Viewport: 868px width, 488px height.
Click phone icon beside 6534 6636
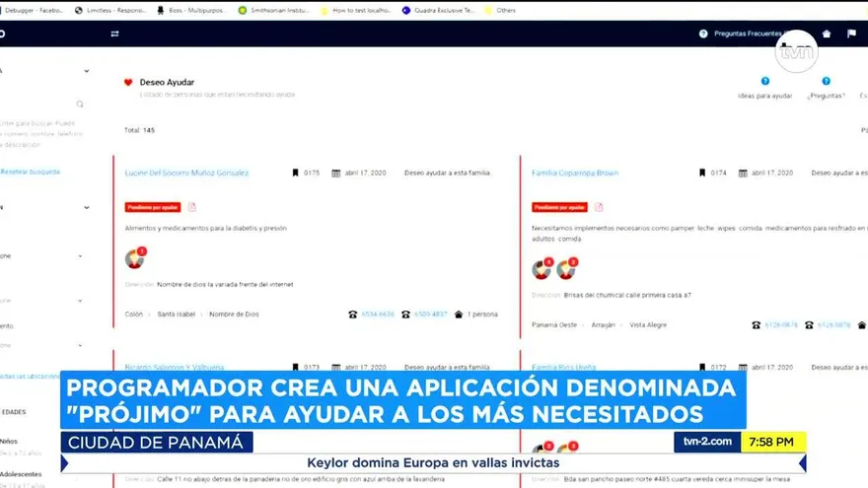(353, 314)
